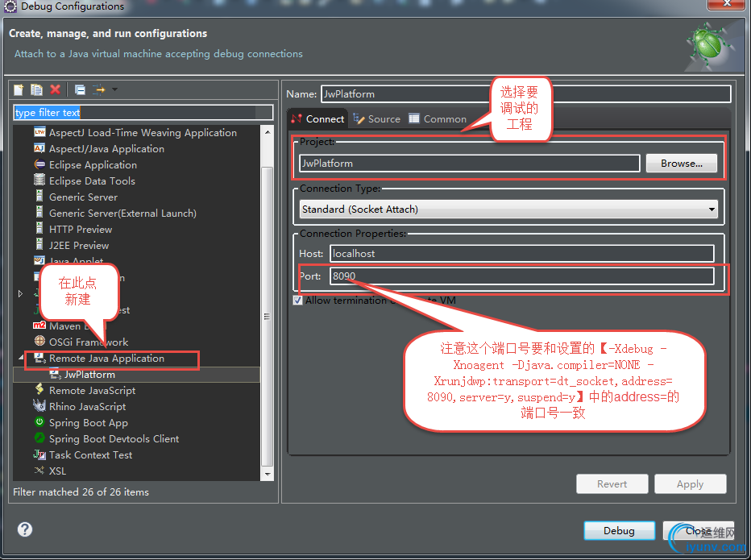Click the Debug button
The height and width of the screenshot is (560, 751).
click(x=620, y=530)
